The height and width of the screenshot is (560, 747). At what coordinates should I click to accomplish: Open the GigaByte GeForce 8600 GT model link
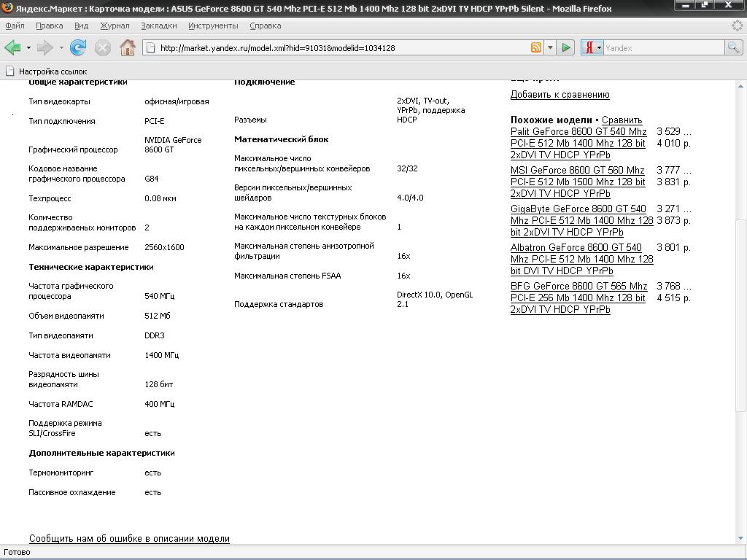pyautogui.click(x=581, y=220)
